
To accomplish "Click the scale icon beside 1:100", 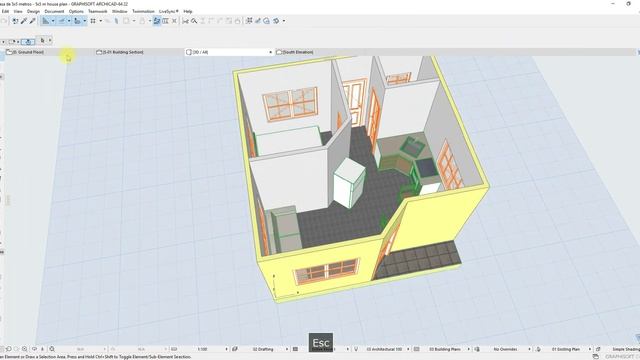I will [174, 349].
